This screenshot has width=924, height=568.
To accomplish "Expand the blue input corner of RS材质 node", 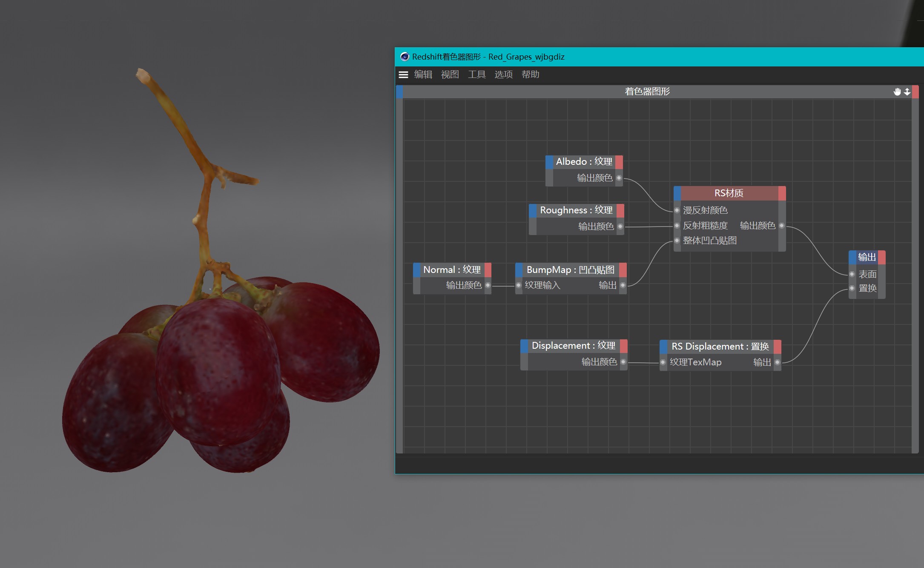I will (677, 193).
